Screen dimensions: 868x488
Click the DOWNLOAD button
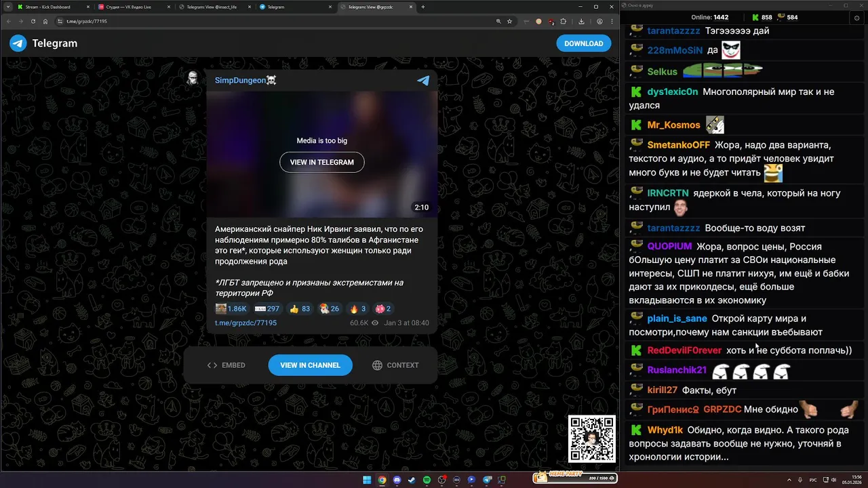click(x=583, y=43)
